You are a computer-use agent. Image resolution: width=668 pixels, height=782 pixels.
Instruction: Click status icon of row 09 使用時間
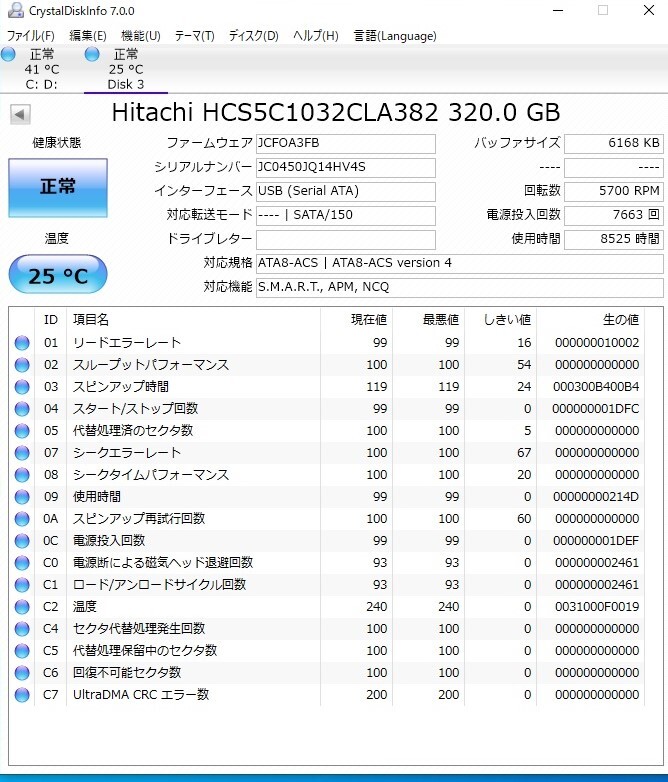pos(22,497)
